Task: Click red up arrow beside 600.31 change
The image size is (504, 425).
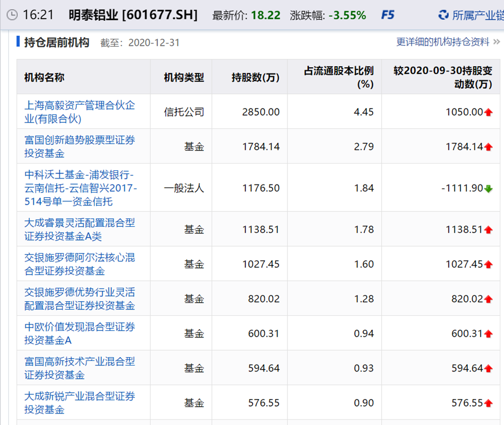Action: [489, 334]
